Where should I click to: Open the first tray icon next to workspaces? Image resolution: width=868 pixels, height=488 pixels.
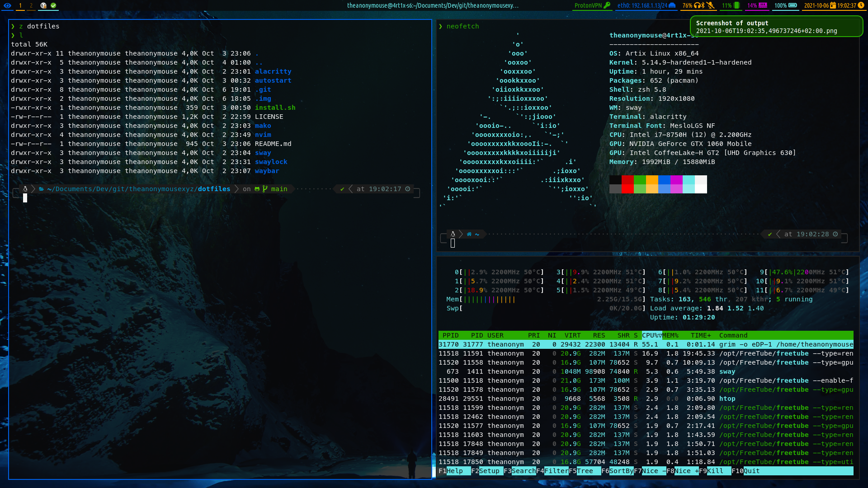pos(43,5)
